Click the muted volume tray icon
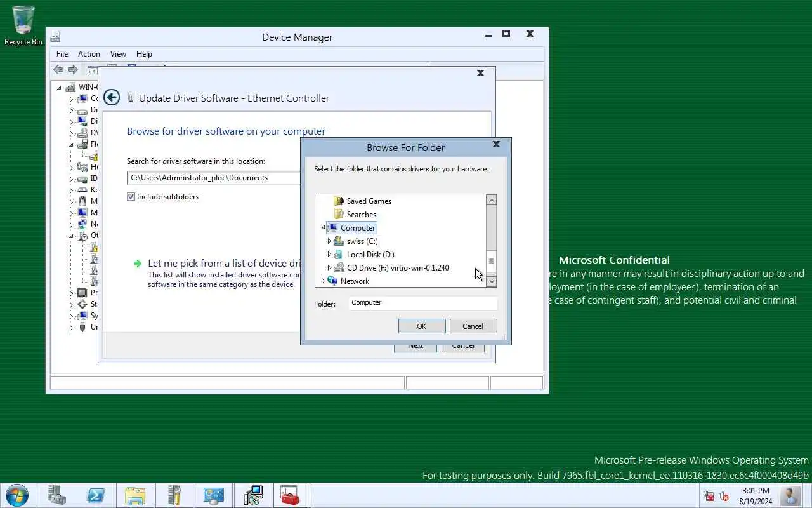This screenshot has width=812, height=508. pyautogui.click(x=724, y=496)
